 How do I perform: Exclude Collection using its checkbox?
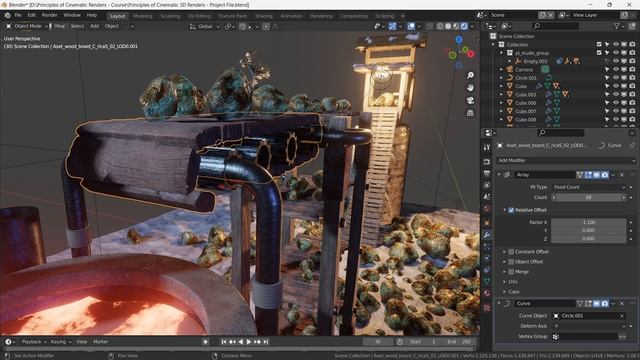(x=599, y=44)
